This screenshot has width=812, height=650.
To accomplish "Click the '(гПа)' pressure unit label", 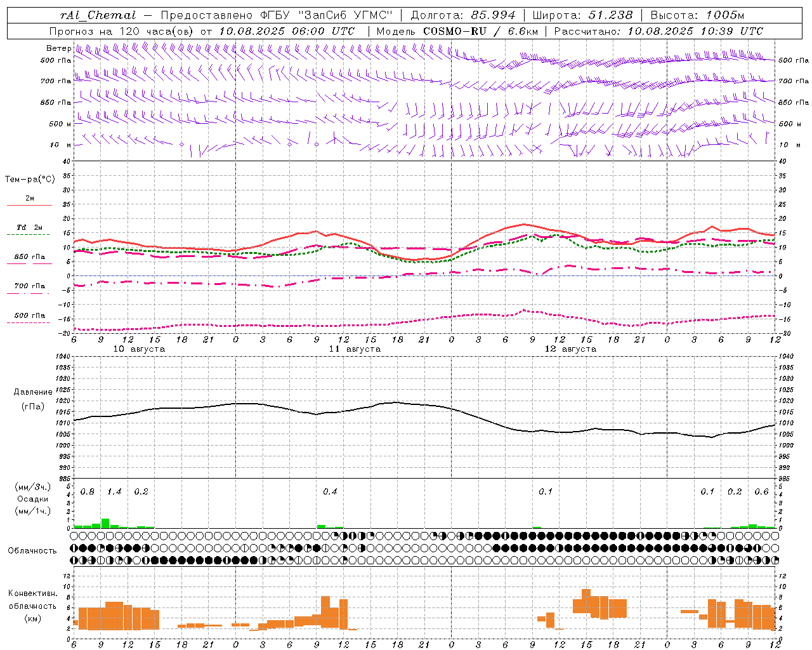I will tap(33, 406).
